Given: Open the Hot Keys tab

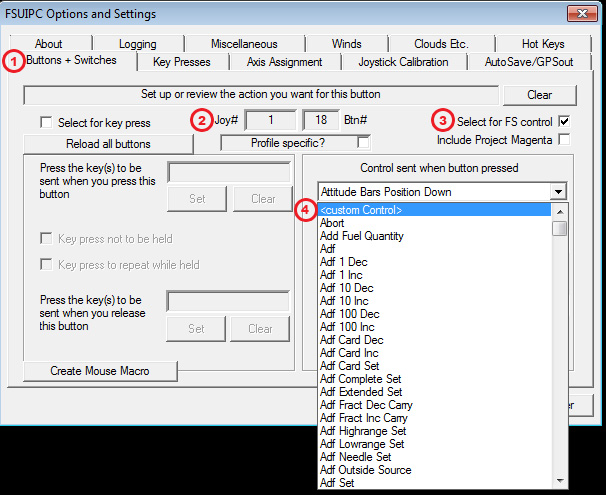Looking at the screenshot, I should click(543, 44).
